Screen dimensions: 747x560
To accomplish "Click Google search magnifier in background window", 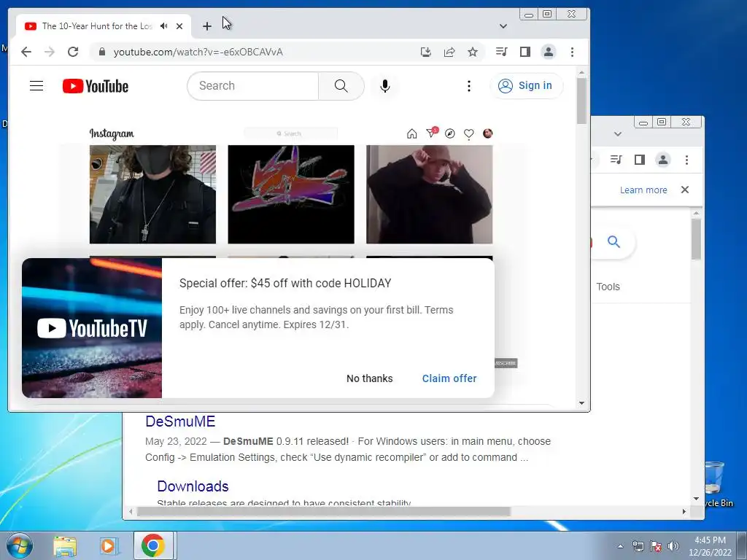I will [614, 242].
